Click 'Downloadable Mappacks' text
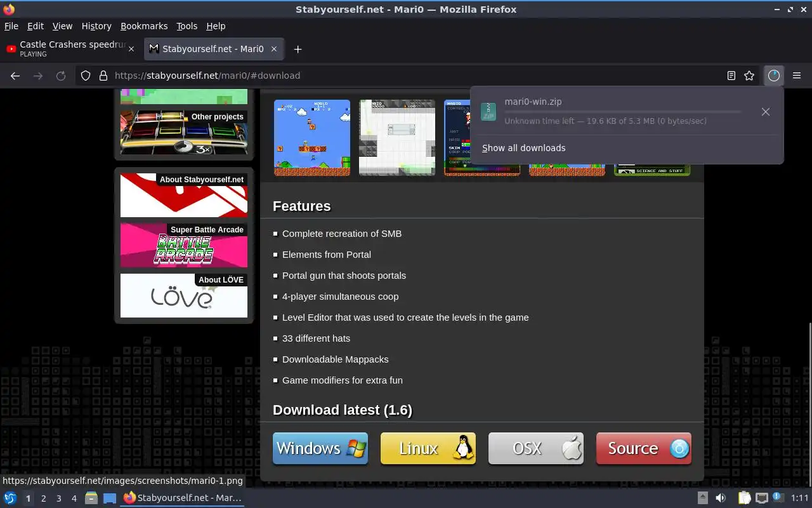This screenshot has height=508, width=812. click(335, 359)
